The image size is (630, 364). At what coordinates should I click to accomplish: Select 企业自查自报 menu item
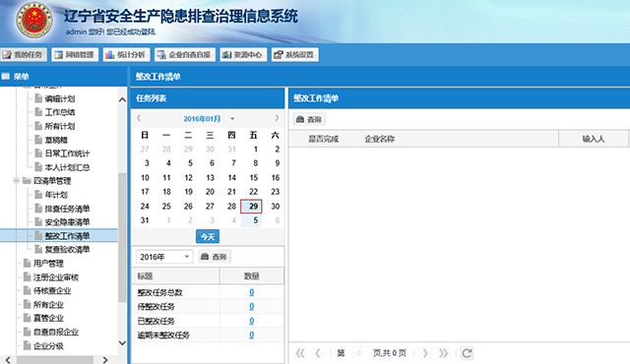[185, 54]
